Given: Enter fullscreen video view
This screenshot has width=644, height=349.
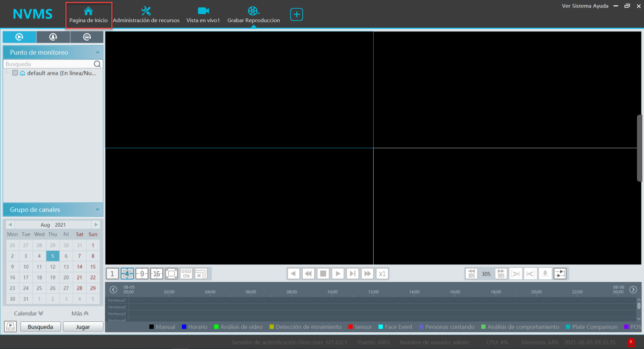Looking at the screenshot, I should pos(171,274).
